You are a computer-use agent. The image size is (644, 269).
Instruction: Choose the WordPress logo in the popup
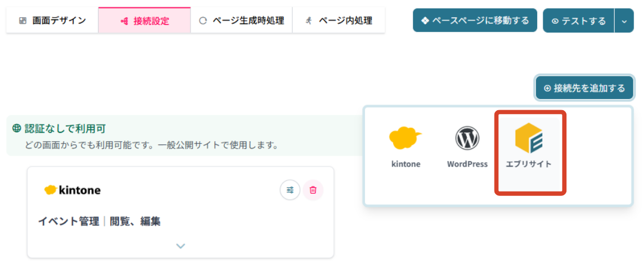(x=467, y=139)
